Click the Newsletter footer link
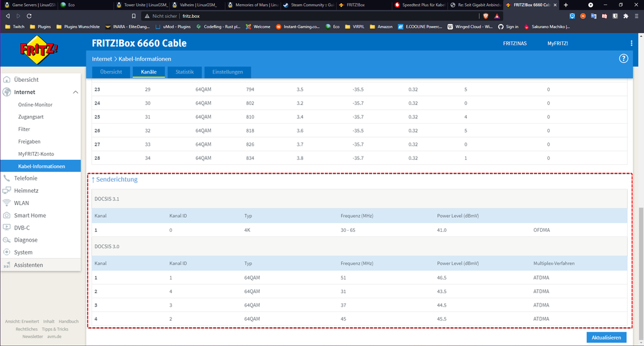Viewport: 644px width, 346px height. coord(33,336)
